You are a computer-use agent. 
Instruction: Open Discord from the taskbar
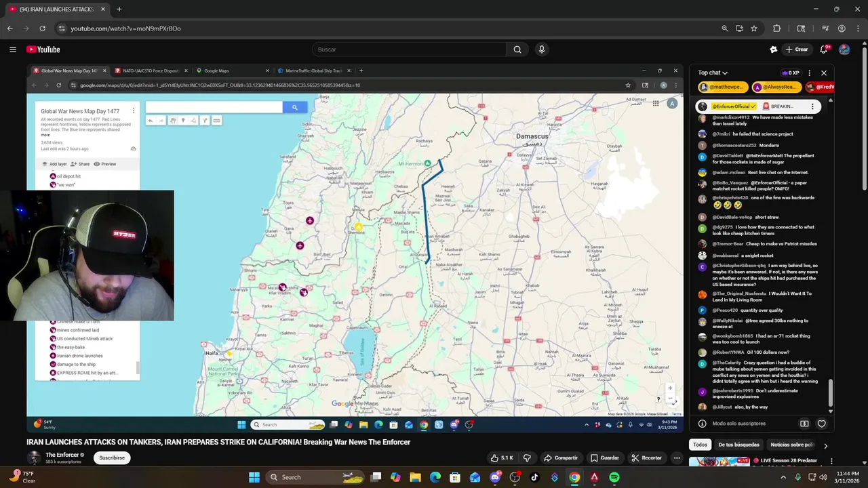(x=495, y=477)
